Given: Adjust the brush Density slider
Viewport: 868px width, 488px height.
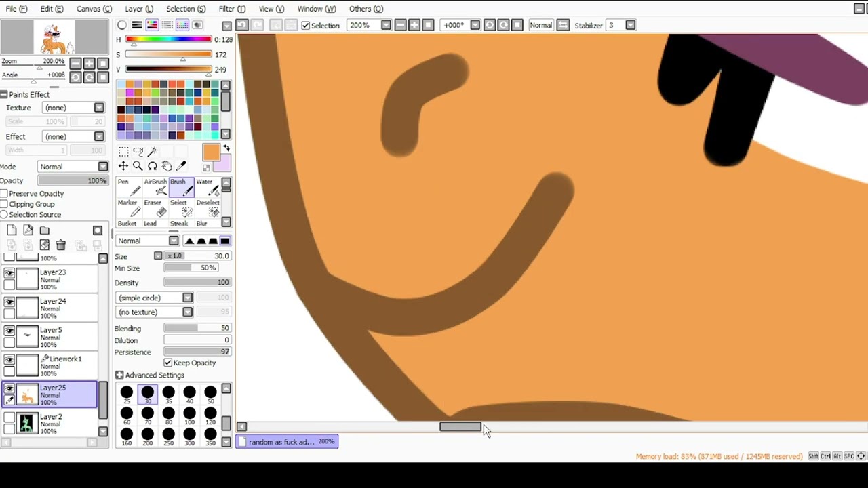Looking at the screenshot, I should click(197, 283).
